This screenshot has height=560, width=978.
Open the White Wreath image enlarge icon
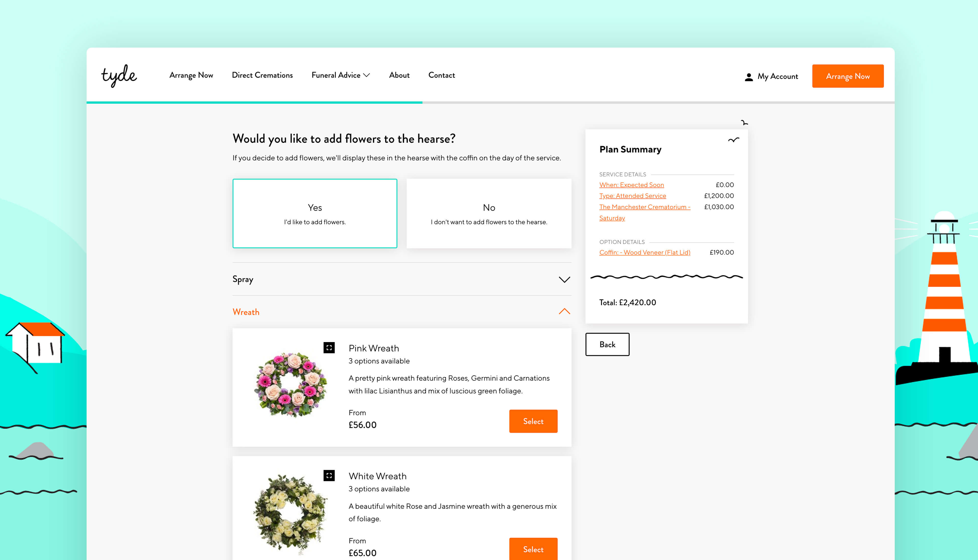pyautogui.click(x=330, y=476)
